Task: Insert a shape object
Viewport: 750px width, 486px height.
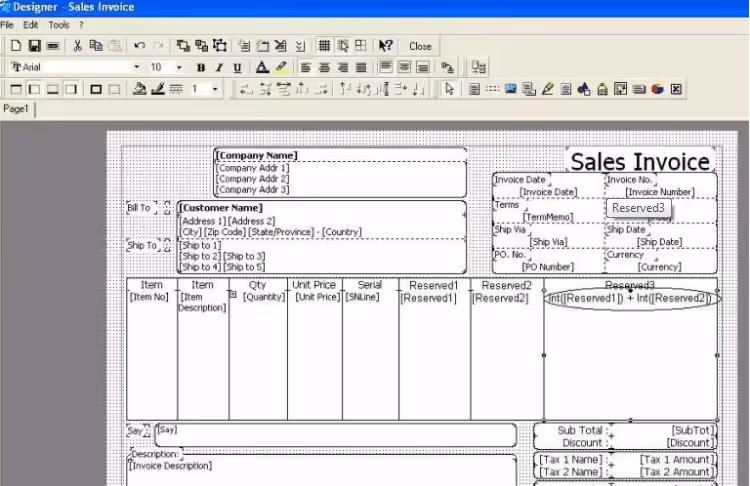Action: pos(584,89)
